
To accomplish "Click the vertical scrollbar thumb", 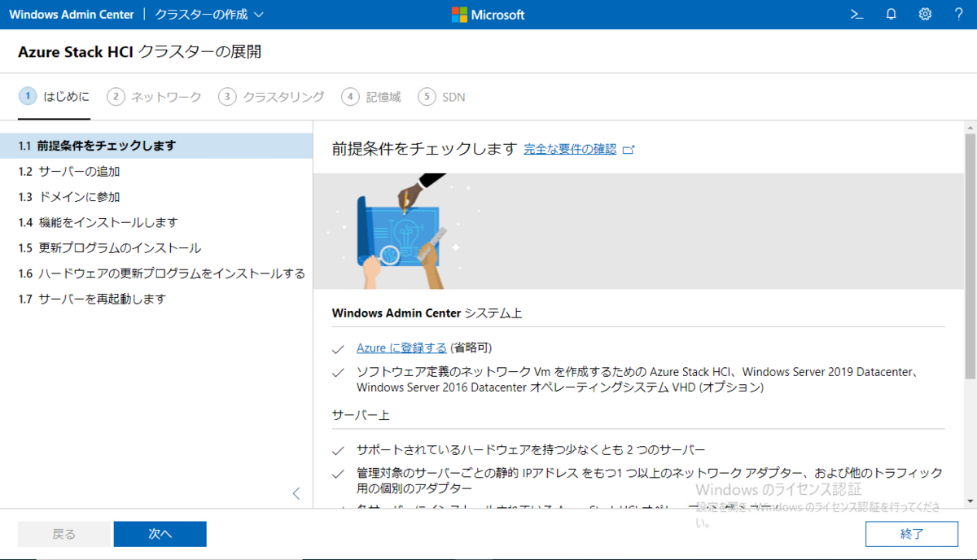I will [x=970, y=256].
